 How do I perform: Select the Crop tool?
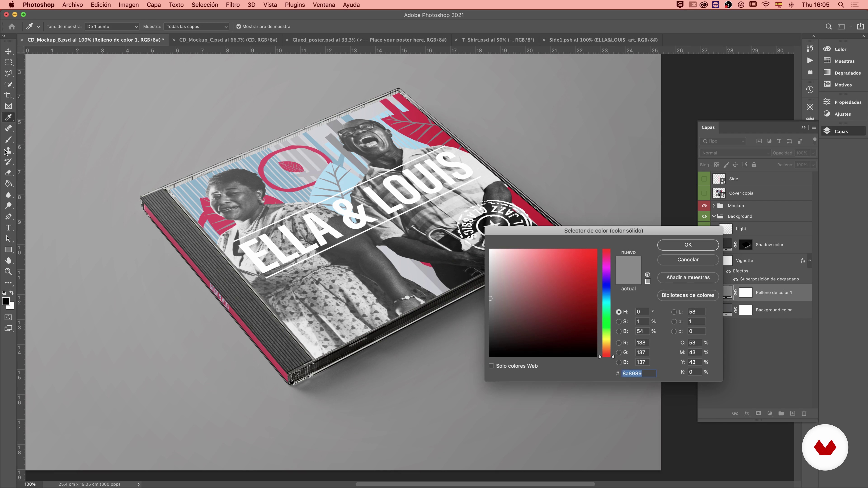pos(8,96)
